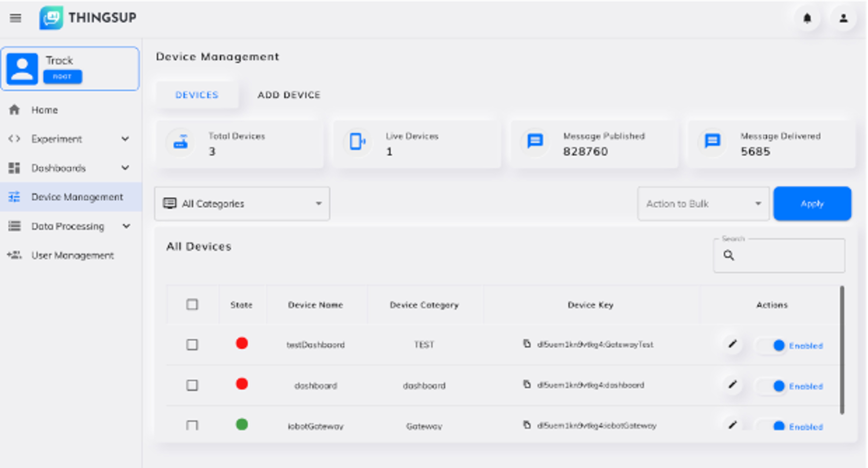868x468 pixels.
Task: Switch to the ADD DEVICE tab
Action: (289, 95)
